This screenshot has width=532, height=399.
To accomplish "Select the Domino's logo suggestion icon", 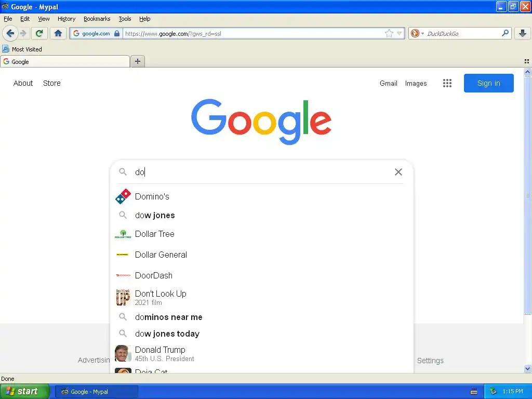I will click(123, 196).
